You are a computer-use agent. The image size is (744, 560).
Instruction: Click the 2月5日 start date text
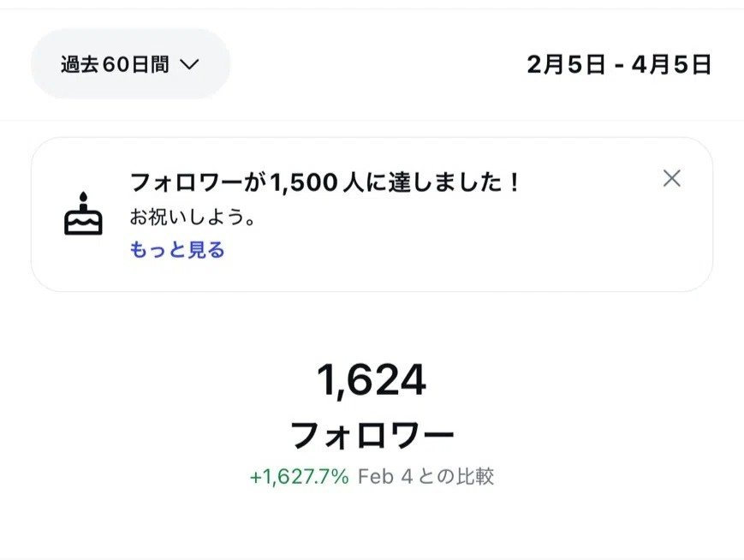566,65
